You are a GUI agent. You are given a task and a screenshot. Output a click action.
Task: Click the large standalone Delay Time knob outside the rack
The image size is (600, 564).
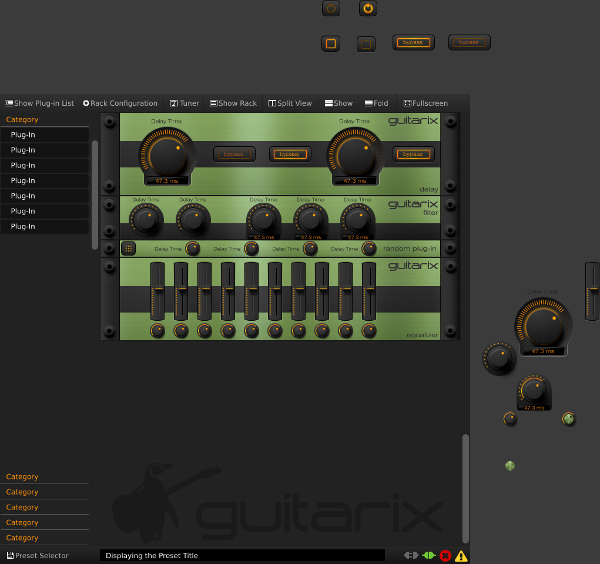(543, 326)
